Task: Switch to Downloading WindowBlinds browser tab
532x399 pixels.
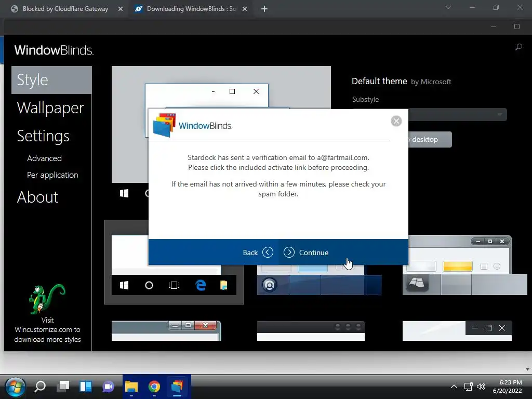Action: point(191,9)
